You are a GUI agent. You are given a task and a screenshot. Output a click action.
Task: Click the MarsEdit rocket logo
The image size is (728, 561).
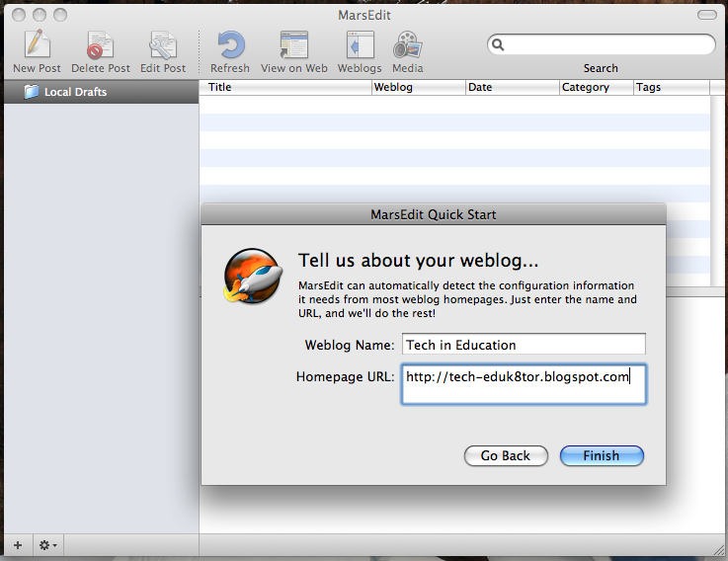tap(254, 276)
